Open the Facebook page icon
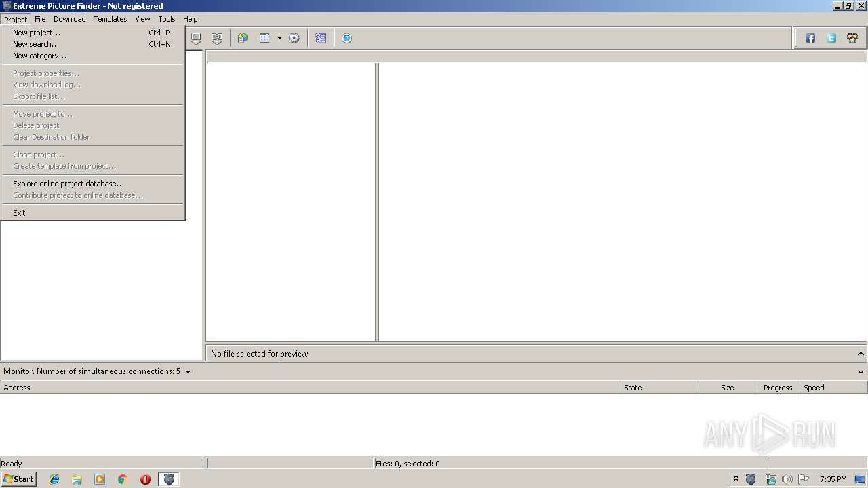Screen dimensions: 868x488 pos(810,39)
